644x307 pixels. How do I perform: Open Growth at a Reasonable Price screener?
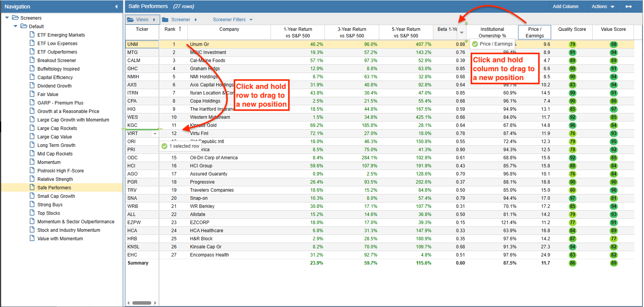68,111
